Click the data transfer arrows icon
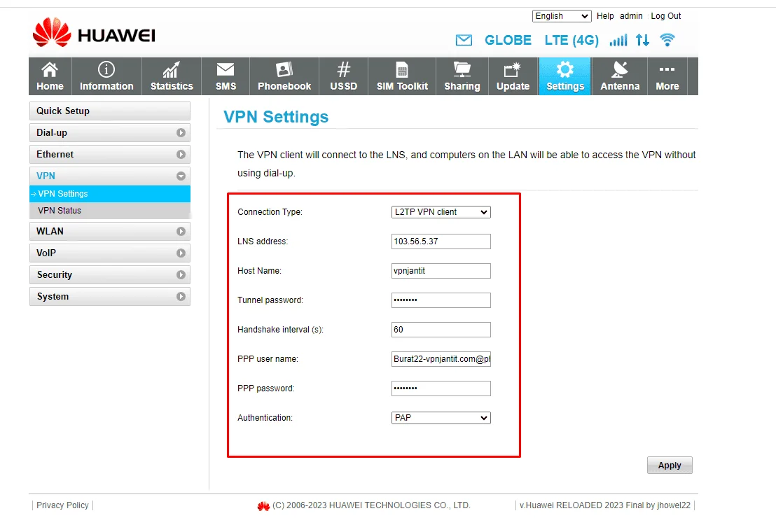Viewport: 776px width, 532px height. (x=642, y=40)
